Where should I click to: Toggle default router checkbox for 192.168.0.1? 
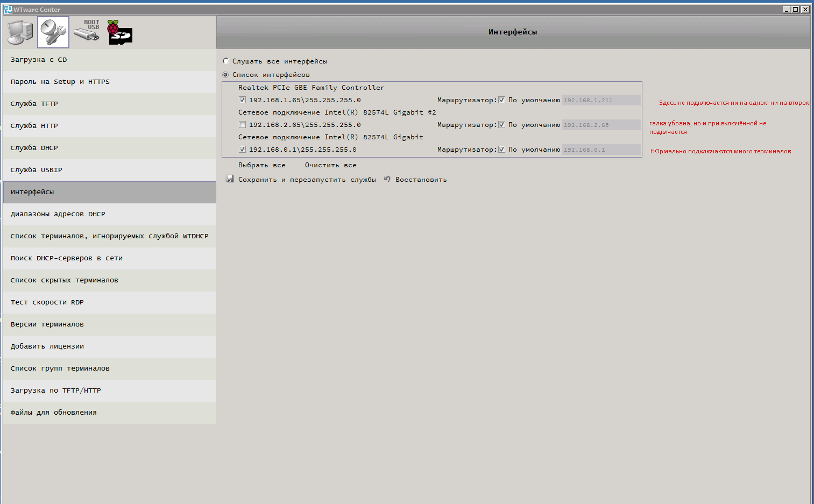[501, 150]
